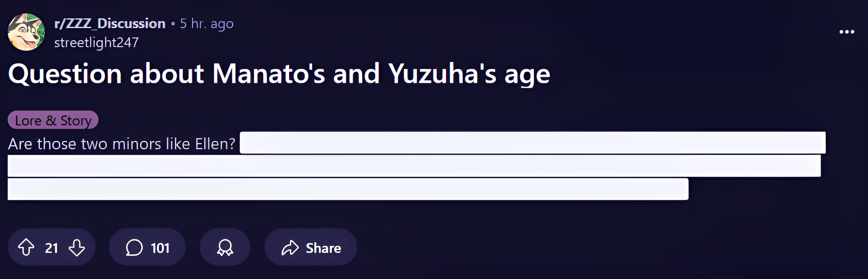Open the post about Manato's and Yuzuha's age
The image size is (868, 279).
pyautogui.click(x=279, y=74)
